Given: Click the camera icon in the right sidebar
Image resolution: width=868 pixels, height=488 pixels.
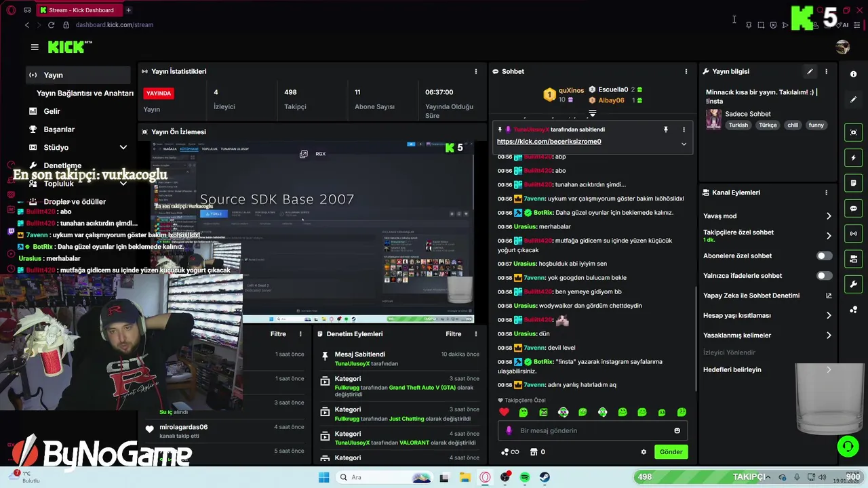Looking at the screenshot, I should [854, 259].
